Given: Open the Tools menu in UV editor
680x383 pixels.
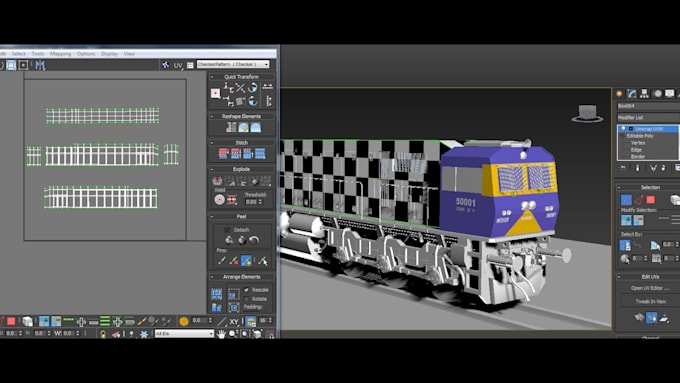Looking at the screenshot, I should click(x=38, y=54).
